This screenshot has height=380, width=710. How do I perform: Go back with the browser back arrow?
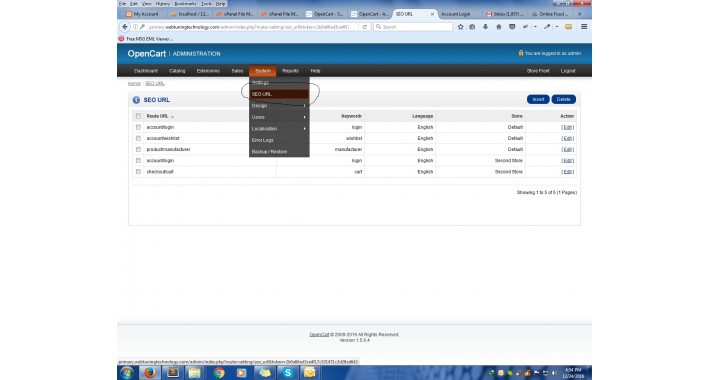tap(125, 27)
